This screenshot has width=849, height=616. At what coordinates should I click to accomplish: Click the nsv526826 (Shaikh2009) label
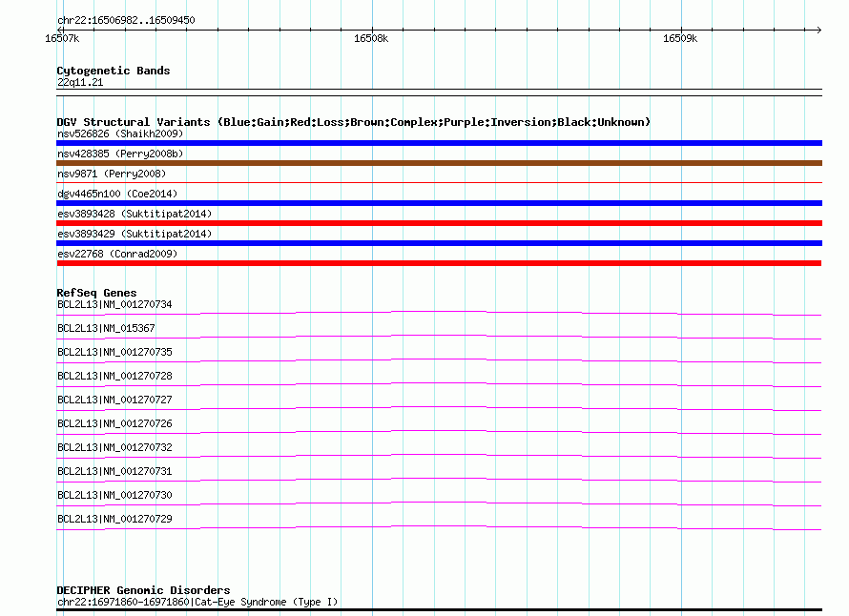pos(120,133)
